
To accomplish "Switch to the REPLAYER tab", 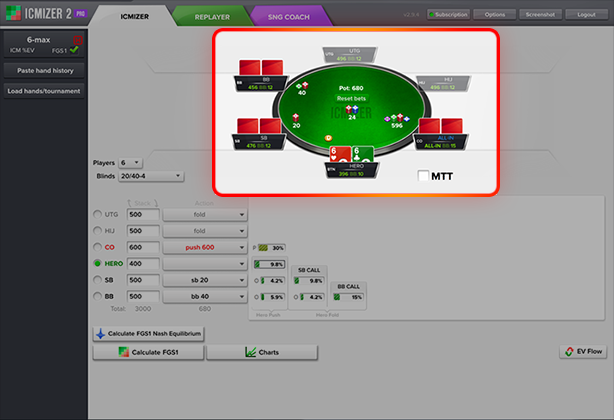I will (x=212, y=17).
